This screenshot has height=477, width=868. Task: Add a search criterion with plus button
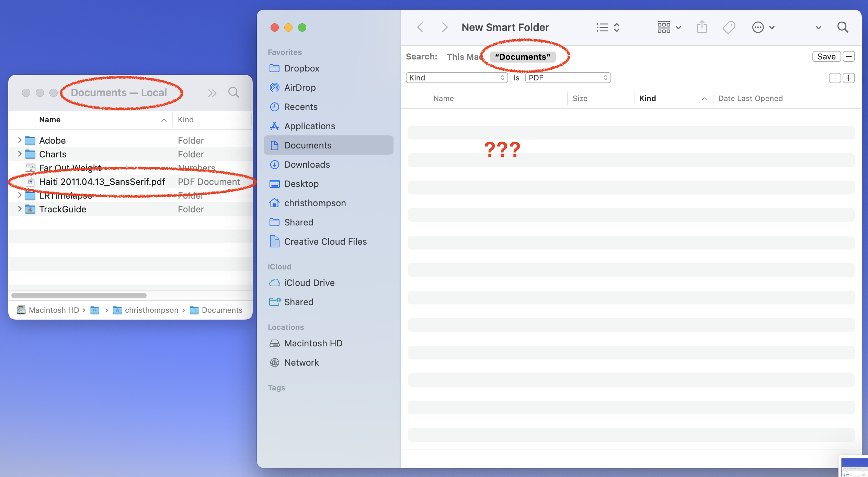[849, 78]
